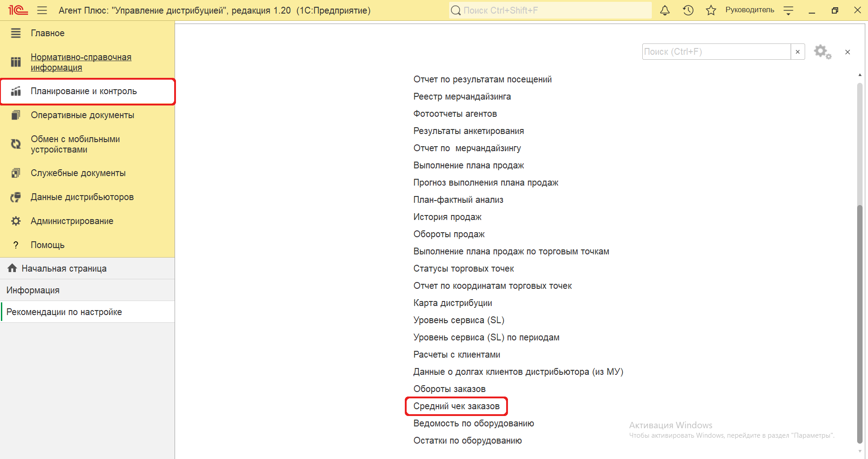The width and height of the screenshot is (868, 459).
Task: Open Отчет по мерчандайзингу
Action: point(467,148)
